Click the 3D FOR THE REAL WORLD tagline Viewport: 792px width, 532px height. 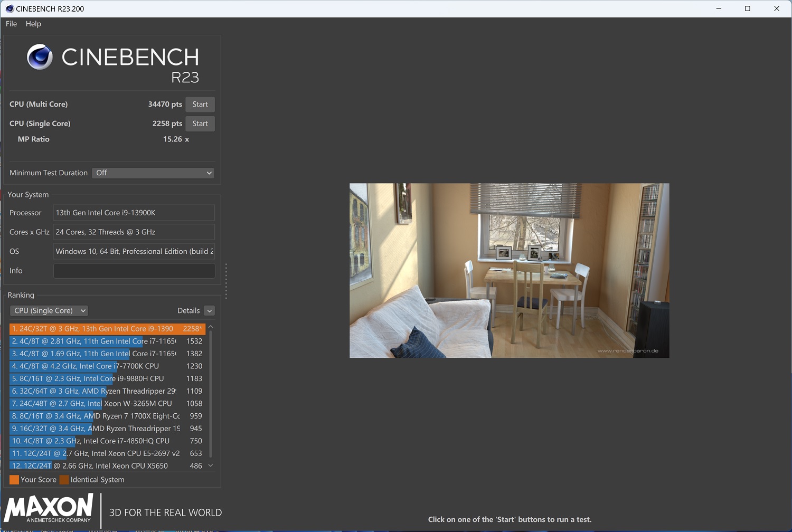(x=165, y=512)
